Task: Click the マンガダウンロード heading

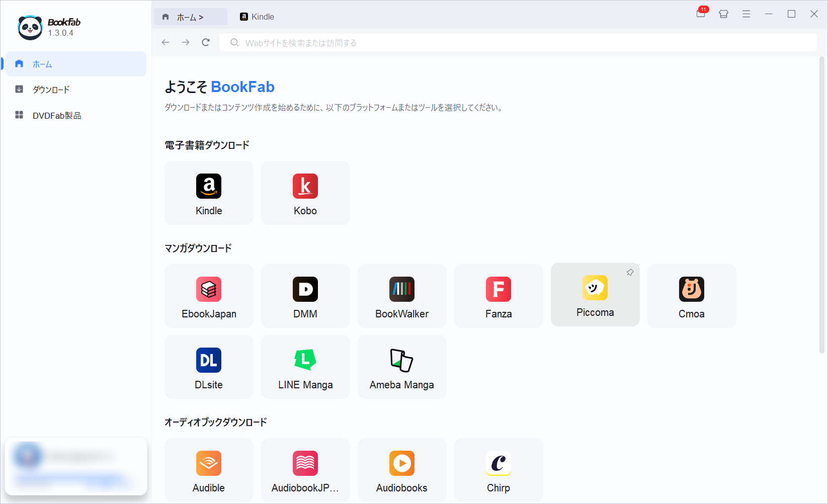Action: click(198, 248)
